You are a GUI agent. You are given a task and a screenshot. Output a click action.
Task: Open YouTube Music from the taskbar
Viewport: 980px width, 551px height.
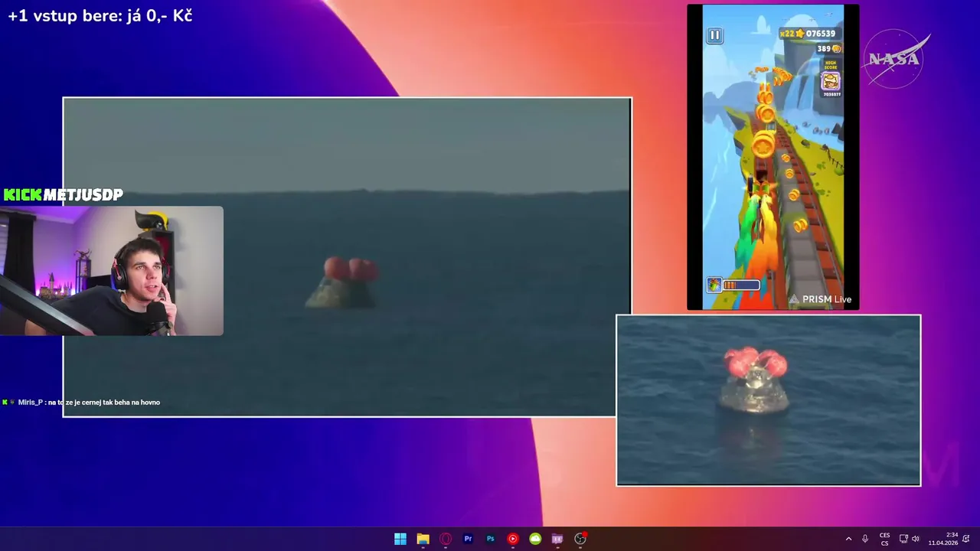tap(513, 539)
